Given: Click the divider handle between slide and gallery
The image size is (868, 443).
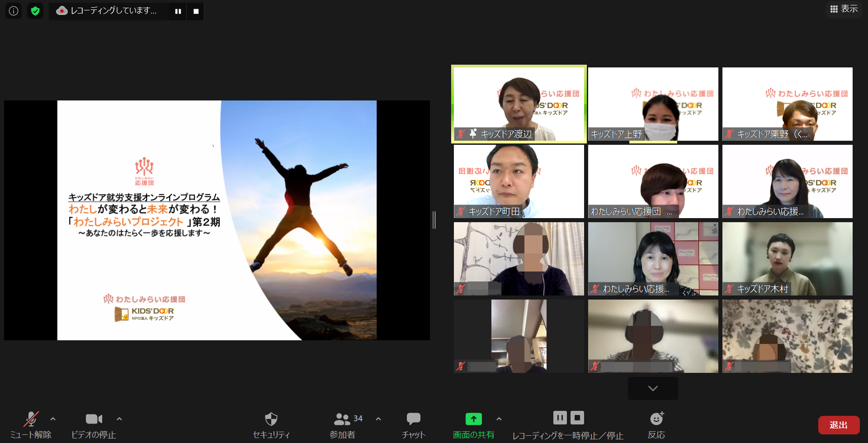Looking at the screenshot, I should point(434,220).
